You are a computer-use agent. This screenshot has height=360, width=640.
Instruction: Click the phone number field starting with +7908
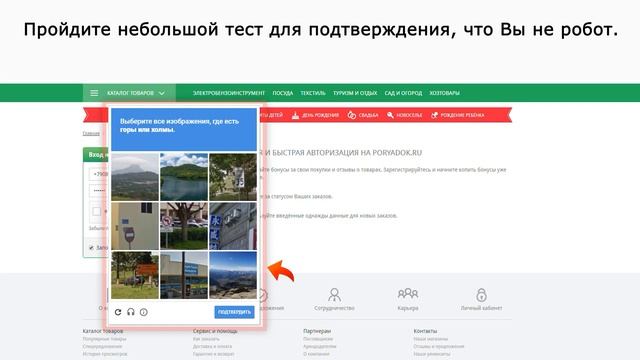pyautogui.click(x=99, y=174)
